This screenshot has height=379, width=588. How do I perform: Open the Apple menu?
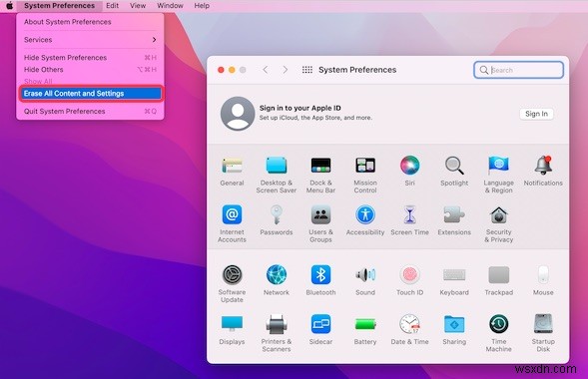(x=10, y=6)
